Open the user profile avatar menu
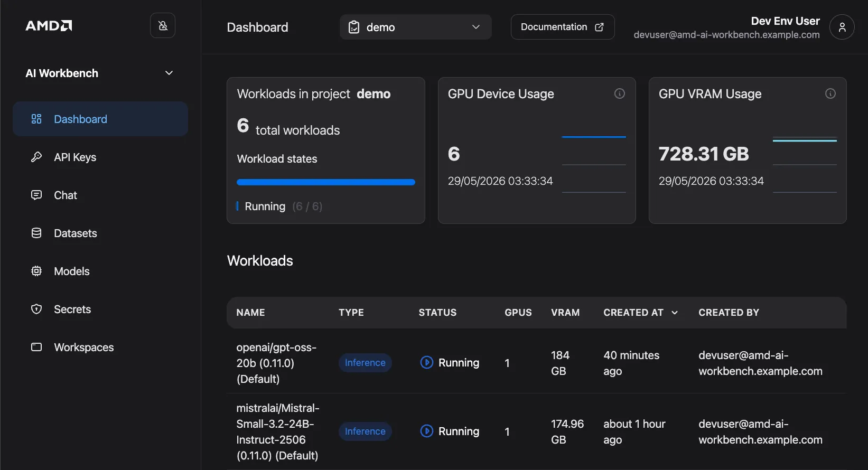The height and width of the screenshot is (470, 868). [x=842, y=27]
